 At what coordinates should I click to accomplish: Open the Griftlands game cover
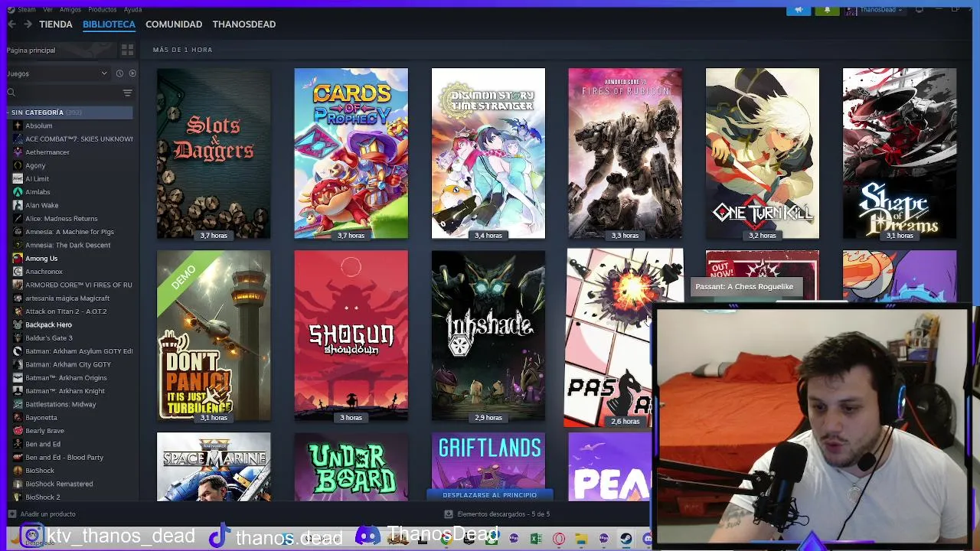488,461
